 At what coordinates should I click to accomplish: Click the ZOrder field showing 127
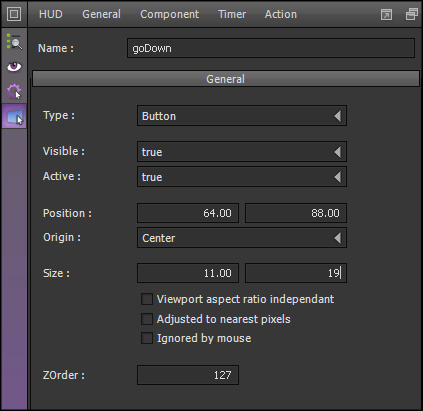[188, 375]
